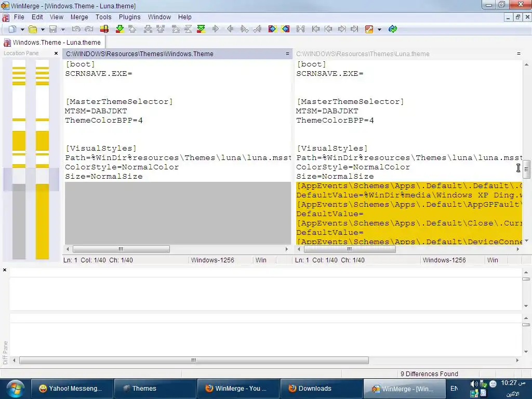Click Select Line Difference red-yellow icon

[x=104, y=29]
